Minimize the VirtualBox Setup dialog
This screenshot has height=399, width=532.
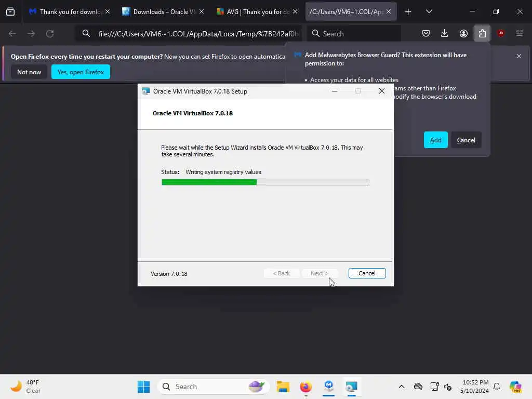click(x=335, y=91)
